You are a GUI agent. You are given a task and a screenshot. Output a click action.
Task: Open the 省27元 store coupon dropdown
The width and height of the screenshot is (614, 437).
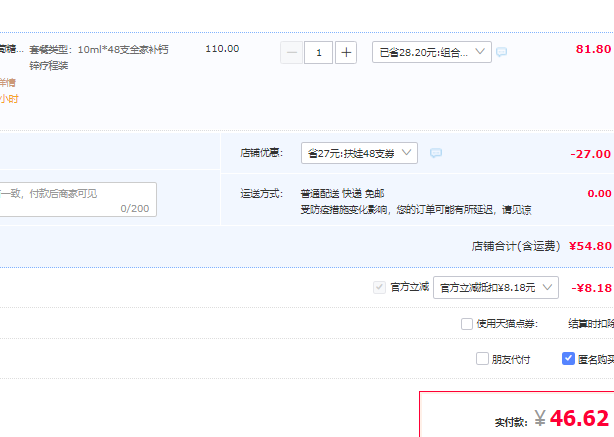pos(359,153)
